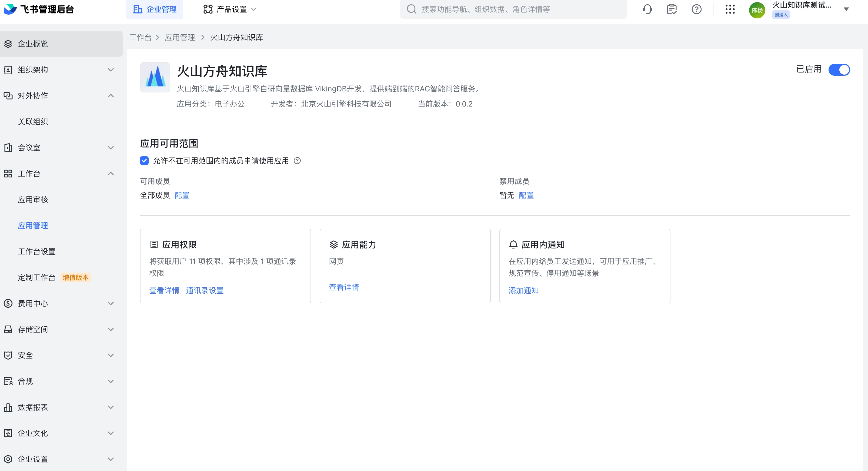Click the 应用能力 card layers icon
This screenshot has width=868, height=471.
pyautogui.click(x=333, y=244)
